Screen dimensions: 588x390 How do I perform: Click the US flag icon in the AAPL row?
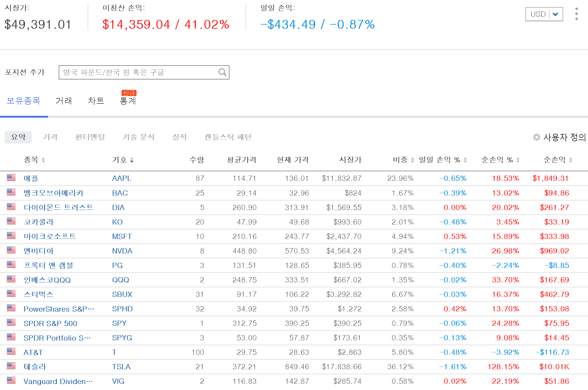(x=11, y=178)
